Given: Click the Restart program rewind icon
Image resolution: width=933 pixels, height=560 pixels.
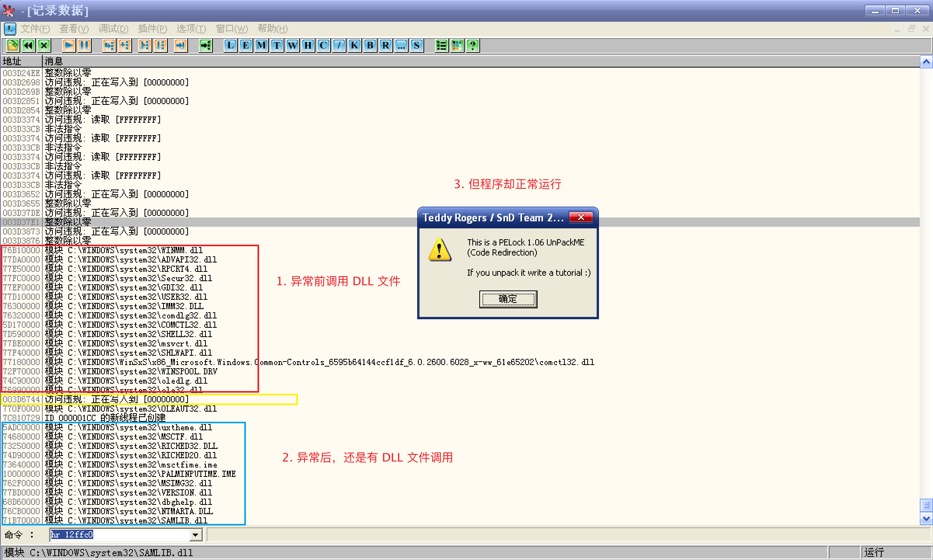Looking at the screenshot, I should 28,45.
